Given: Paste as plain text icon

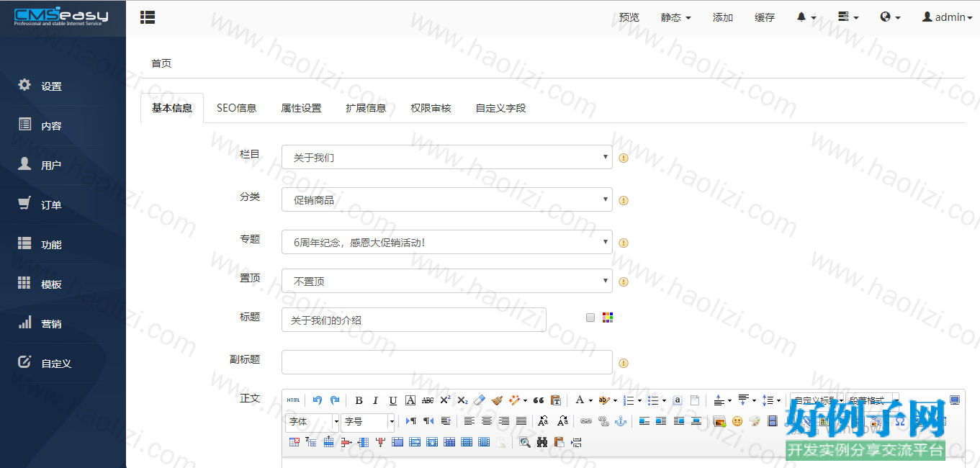Looking at the screenshot, I should coord(555,400).
